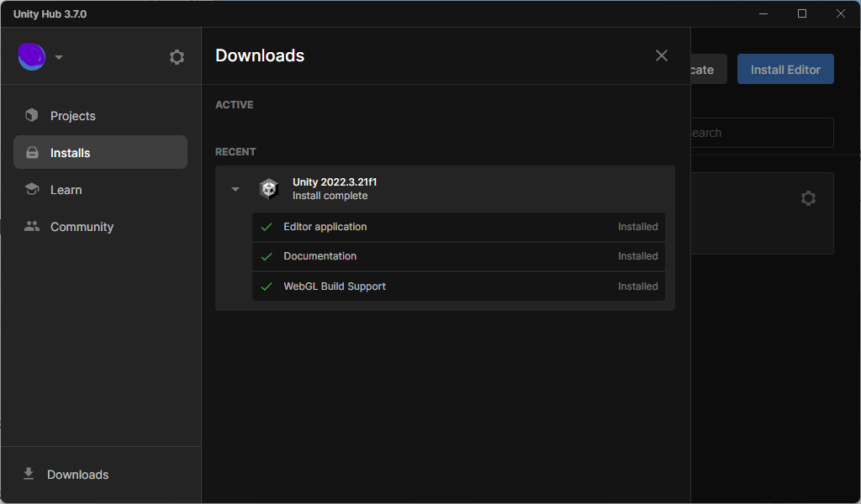
Task: Open the installed editor's gear options
Action: 808,198
